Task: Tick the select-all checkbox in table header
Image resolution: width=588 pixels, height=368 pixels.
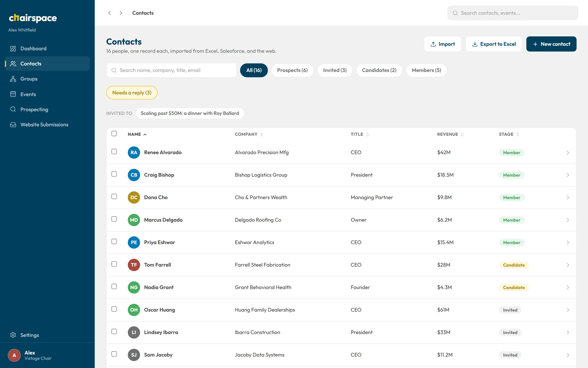Action: [x=114, y=134]
